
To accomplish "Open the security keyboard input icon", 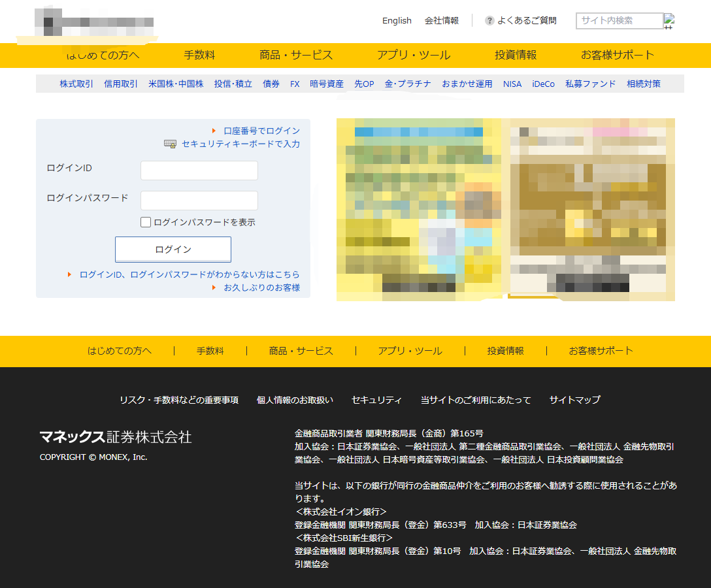I will click(171, 144).
